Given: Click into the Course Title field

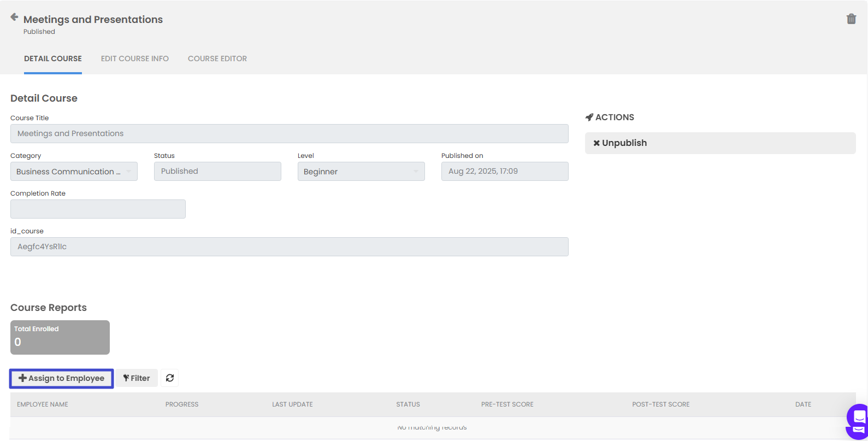Looking at the screenshot, I should (289, 134).
